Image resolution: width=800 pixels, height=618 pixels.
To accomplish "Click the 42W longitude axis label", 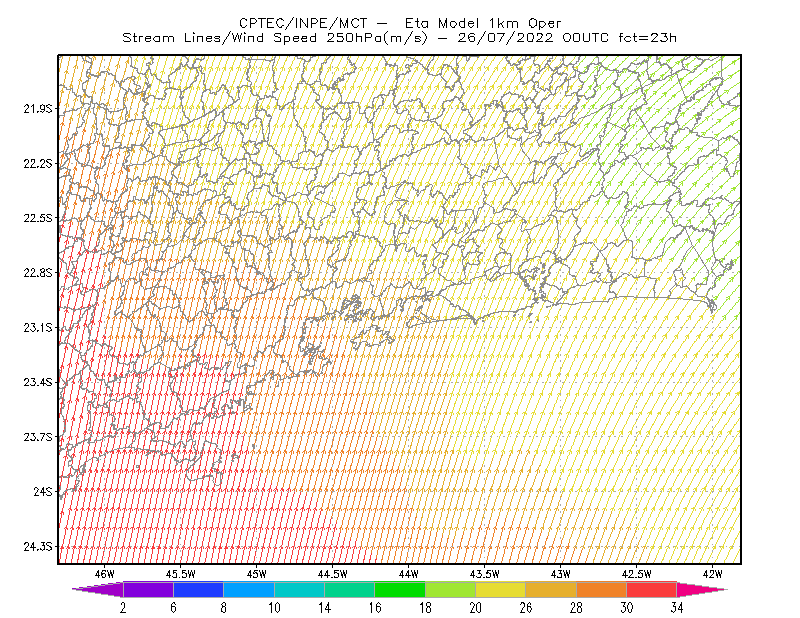I will pyautogui.click(x=713, y=574).
